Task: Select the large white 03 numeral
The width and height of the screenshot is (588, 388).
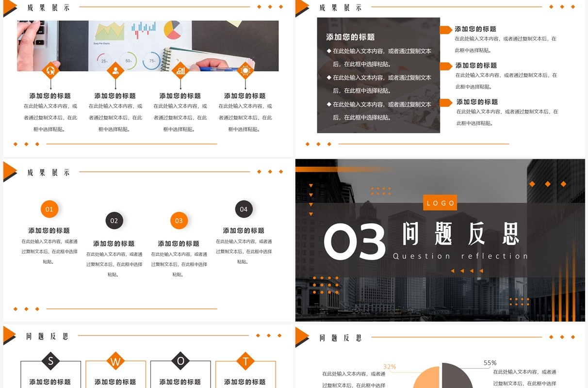Action: click(x=355, y=242)
